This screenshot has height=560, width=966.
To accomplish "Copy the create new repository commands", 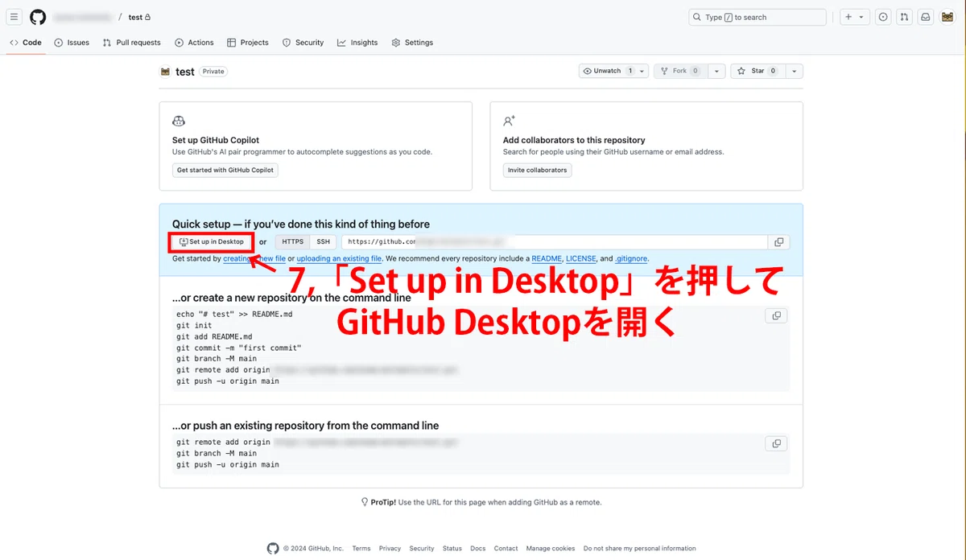I will coord(776,315).
